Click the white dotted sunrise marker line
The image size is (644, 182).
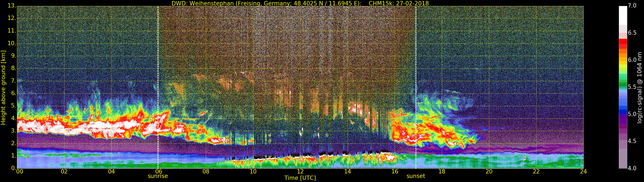coord(158,87)
